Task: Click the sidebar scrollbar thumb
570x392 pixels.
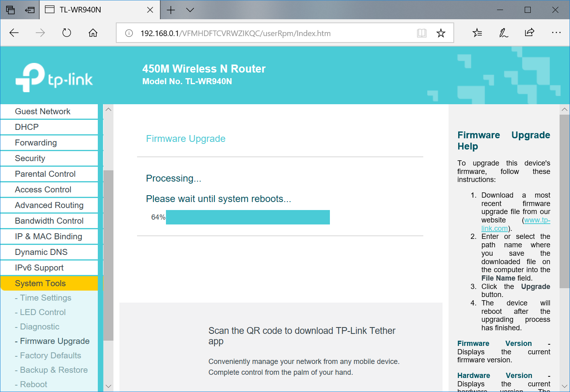Action: pyautogui.click(x=108, y=255)
